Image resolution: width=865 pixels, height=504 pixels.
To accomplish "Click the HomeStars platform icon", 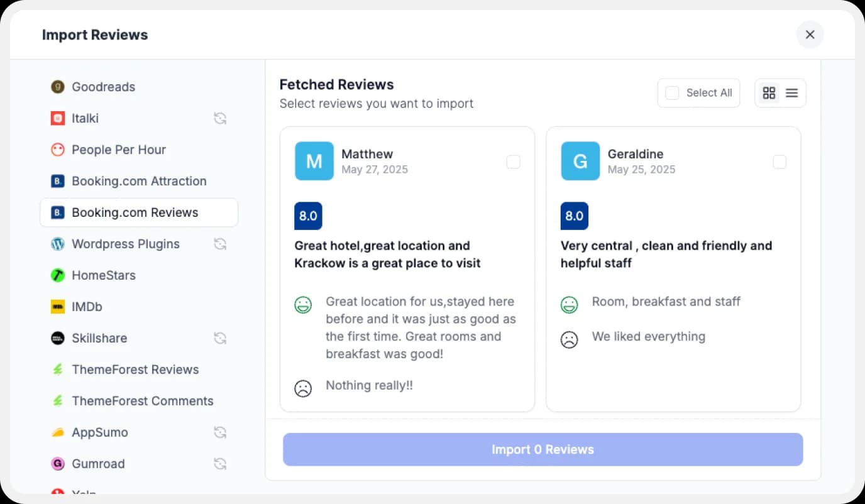I will [57, 275].
